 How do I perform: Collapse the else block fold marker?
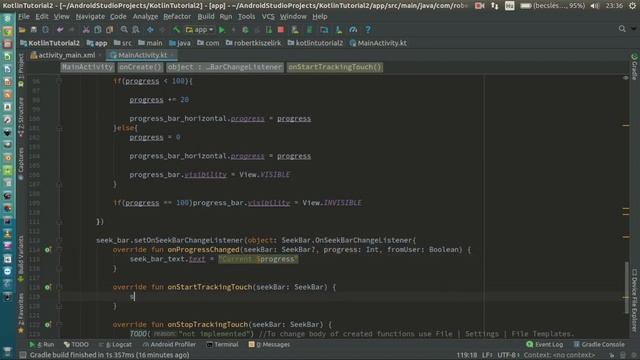tap(59, 128)
